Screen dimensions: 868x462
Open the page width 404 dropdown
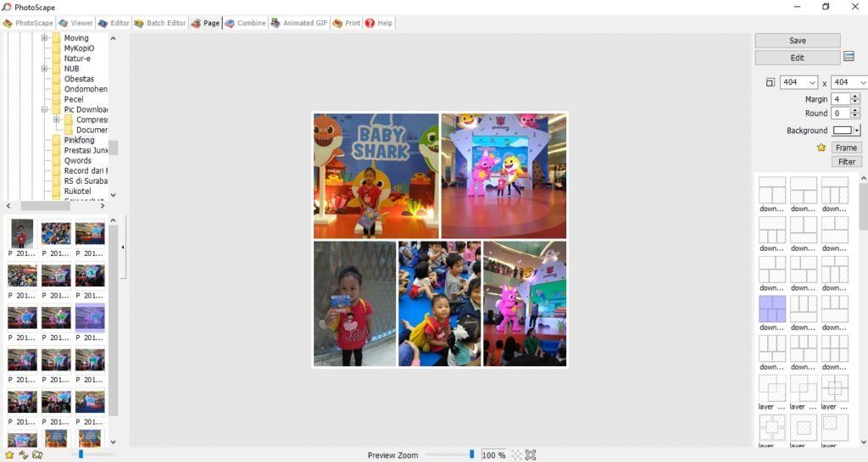pos(812,82)
